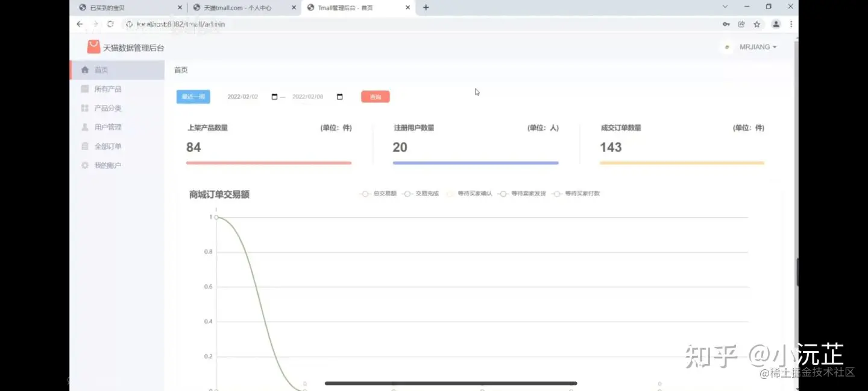The image size is (868, 391).
Task: Click the share page icon in address bar
Action: [741, 24]
